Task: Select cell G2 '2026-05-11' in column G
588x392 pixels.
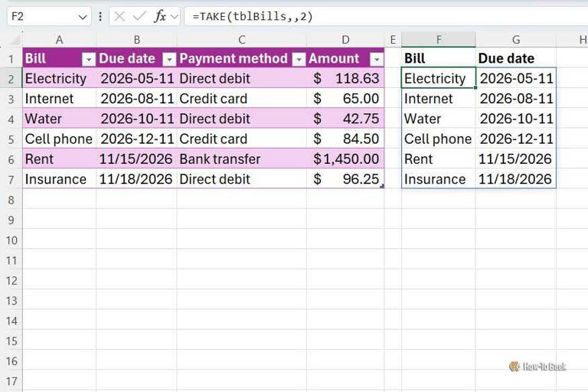Action: coord(516,78)
